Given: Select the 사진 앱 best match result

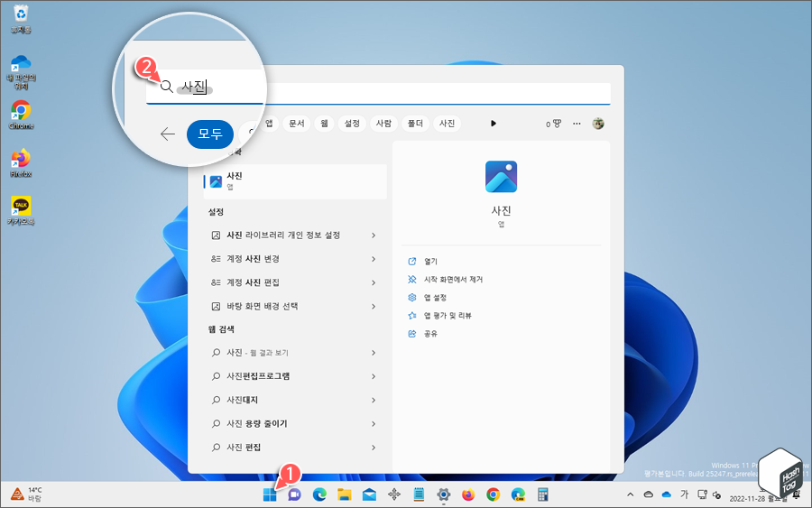Looking at the screenshot, I should point(295,181).
